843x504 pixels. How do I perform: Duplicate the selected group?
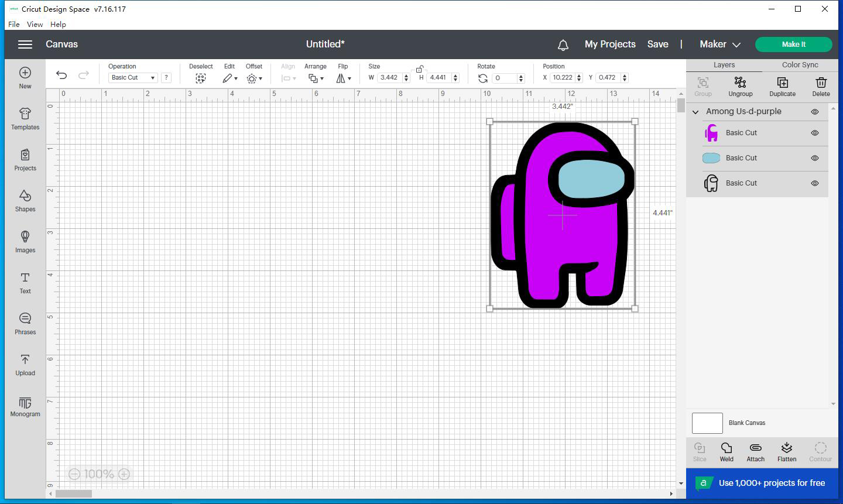(782, 87)
